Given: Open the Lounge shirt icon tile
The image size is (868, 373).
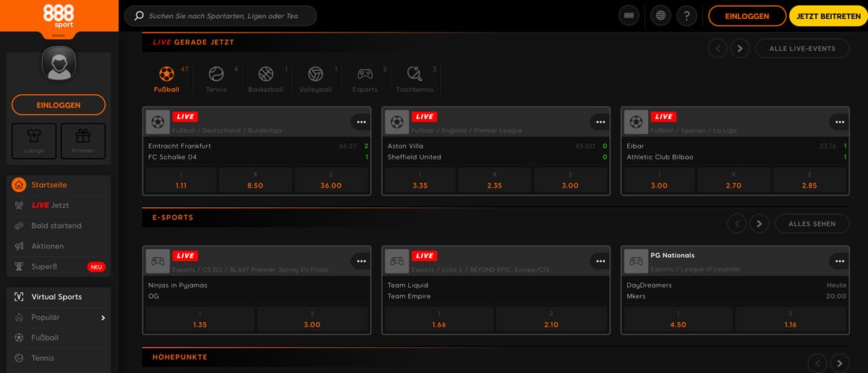Looking at the screenshot, I should pyautogui.click(x=34, y=141).
